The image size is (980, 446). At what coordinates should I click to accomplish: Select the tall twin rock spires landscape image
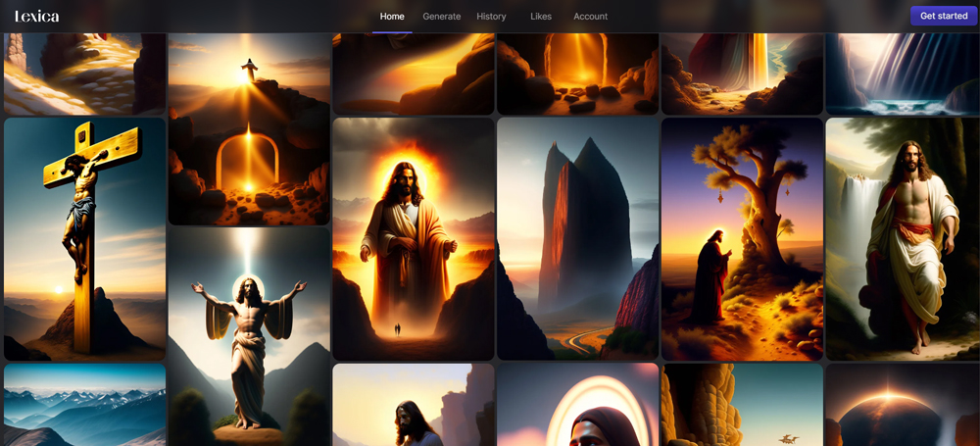(x=577, y=239)
